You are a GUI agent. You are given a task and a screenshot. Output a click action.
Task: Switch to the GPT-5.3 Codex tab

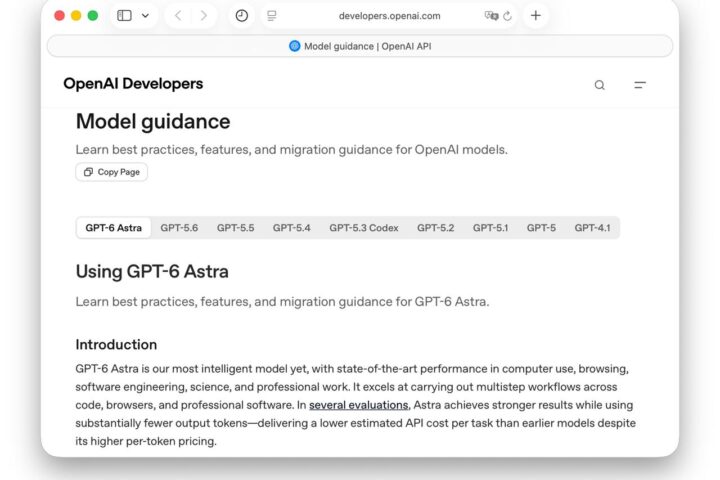click(x=364, y=228)
